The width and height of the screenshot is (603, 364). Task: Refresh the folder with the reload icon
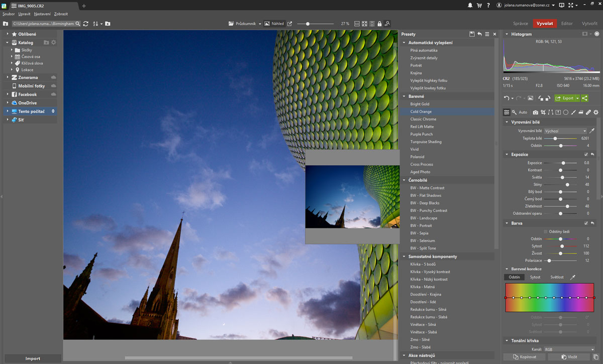86,24
